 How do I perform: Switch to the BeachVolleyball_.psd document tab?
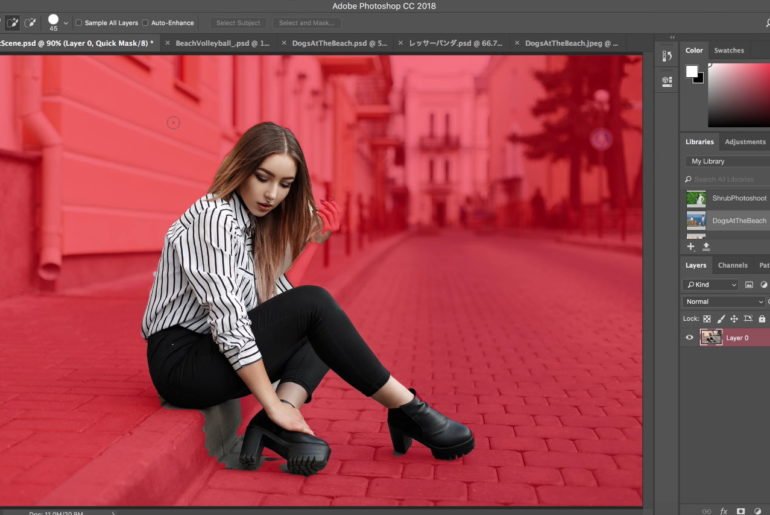click(222, 43)
